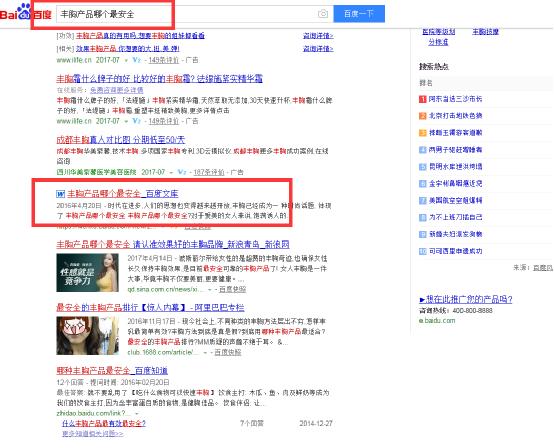Open 哪种丰胸产品最安全_百度知道 result

tap(112, 371)
